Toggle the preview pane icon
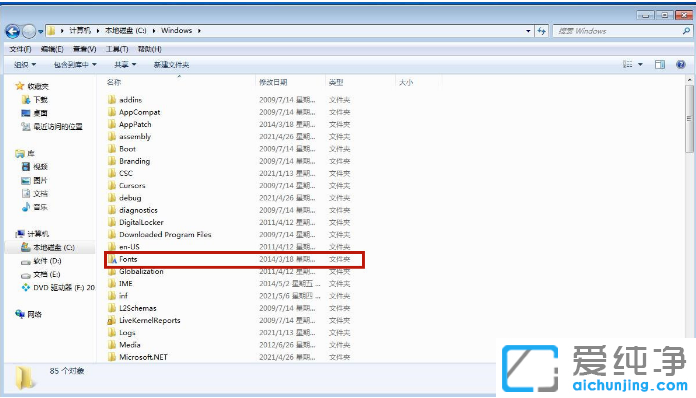The width and height of the screenshot is (696, 398). click(x=660, y=65)
